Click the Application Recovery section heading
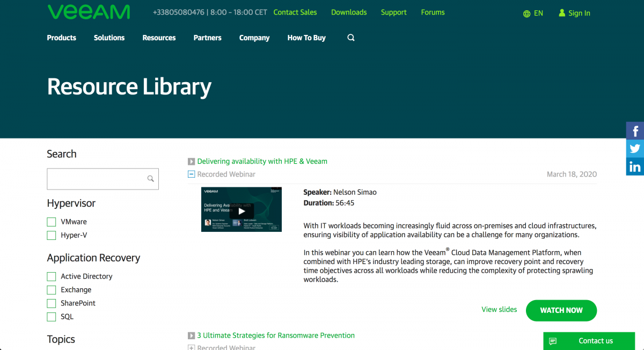 93,258
